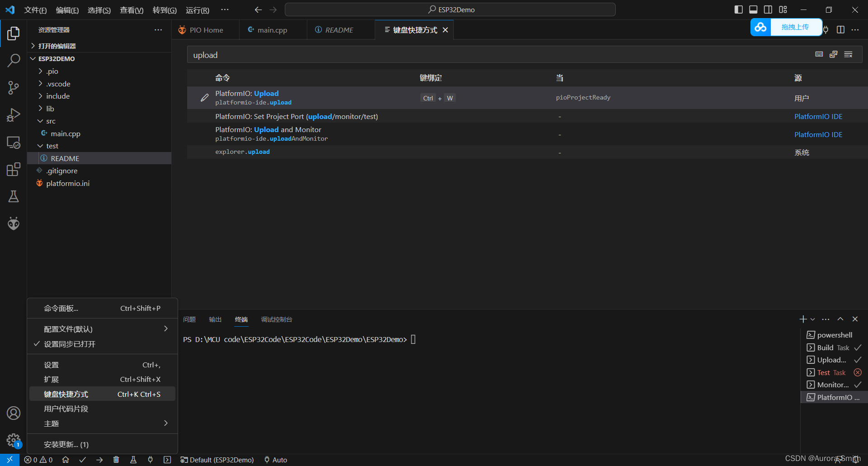
Task: Click 拖拽上传 button
Action: (x=796, y=27)
